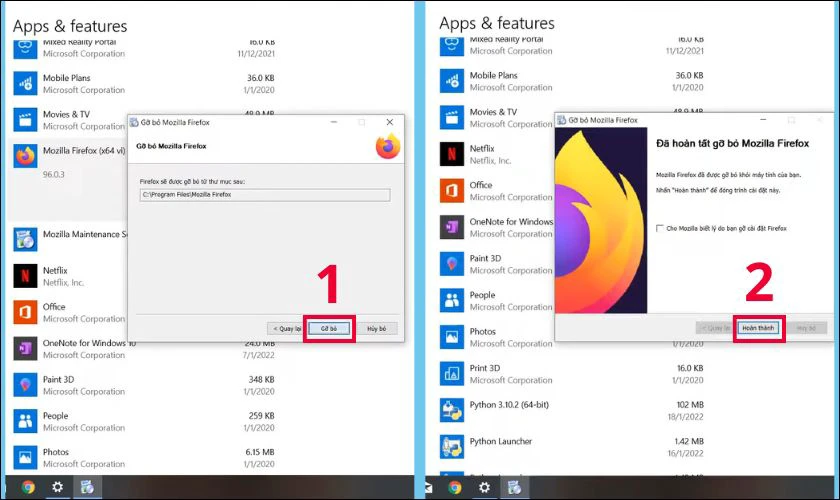
Task: Click the Firefox artwork in the right dialog
Action: click(x=601, y=220)
